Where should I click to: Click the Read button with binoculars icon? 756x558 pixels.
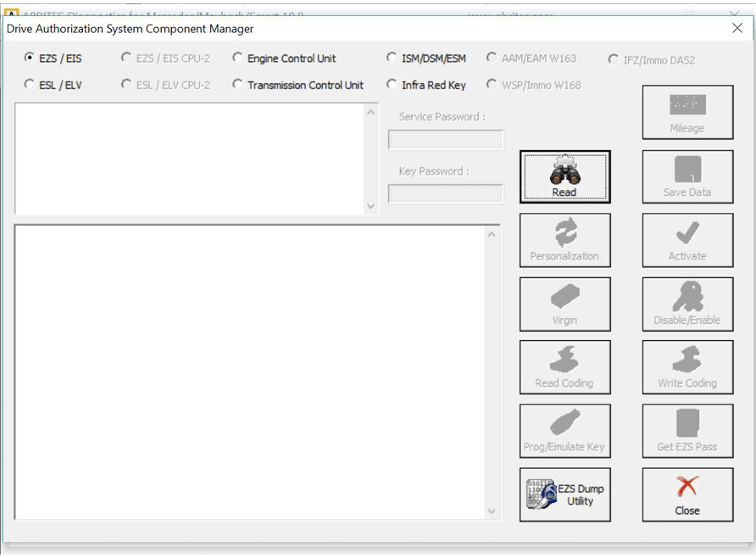[x=564, y=177]
